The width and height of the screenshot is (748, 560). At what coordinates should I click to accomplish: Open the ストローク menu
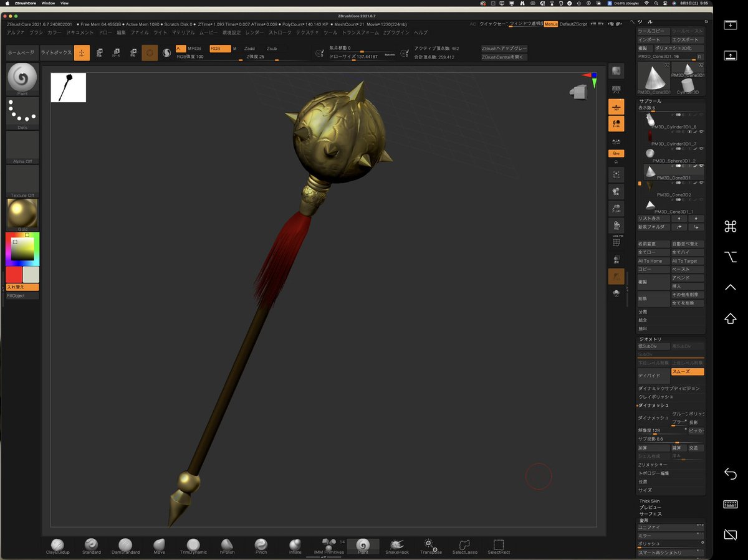coord(279,32)
